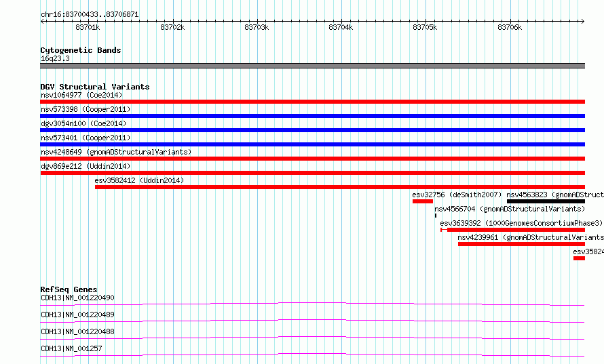Click the magenta intron line for NM_001257
The width and height of the screenshot is (604, 364).
click(x=312, y=354)
